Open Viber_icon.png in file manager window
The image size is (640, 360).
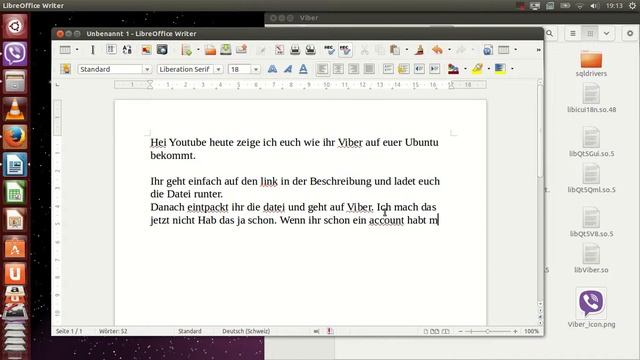click(591, 307)
